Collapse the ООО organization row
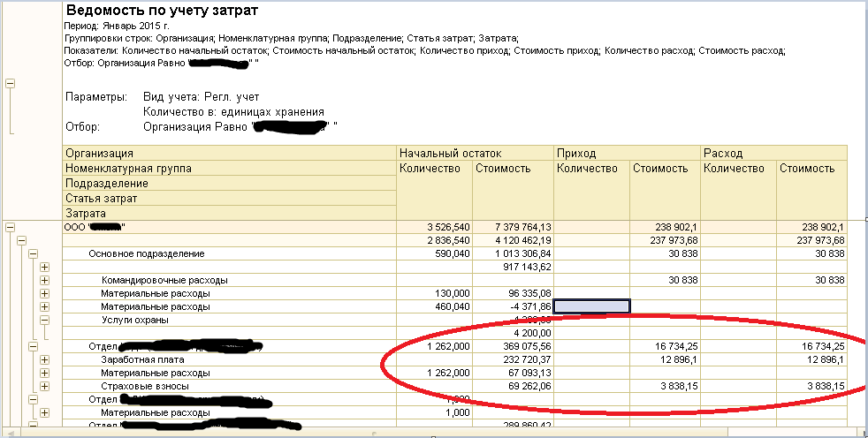 pyautogui.click(x=10, y=227)
